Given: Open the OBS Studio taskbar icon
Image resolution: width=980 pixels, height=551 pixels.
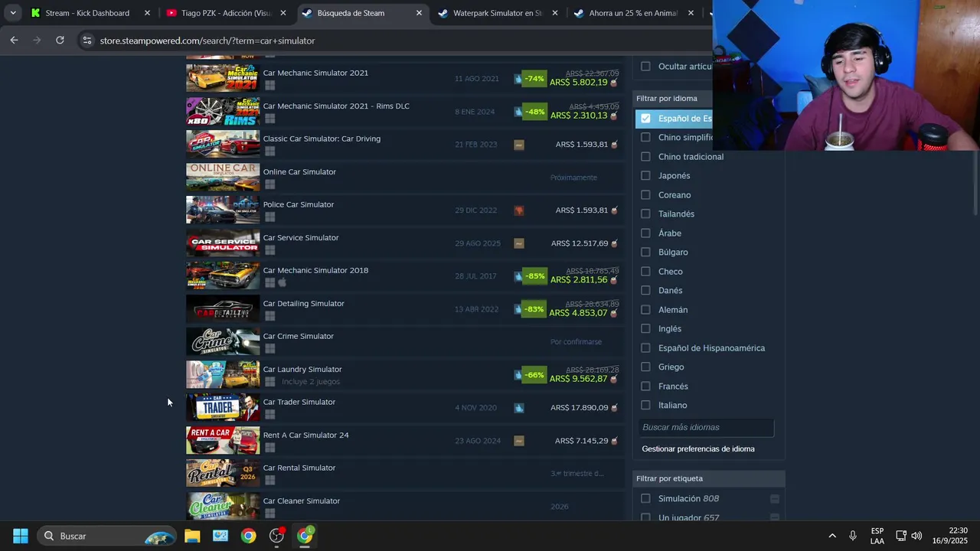Looking at the screenshot, I should tap(277, 536).
